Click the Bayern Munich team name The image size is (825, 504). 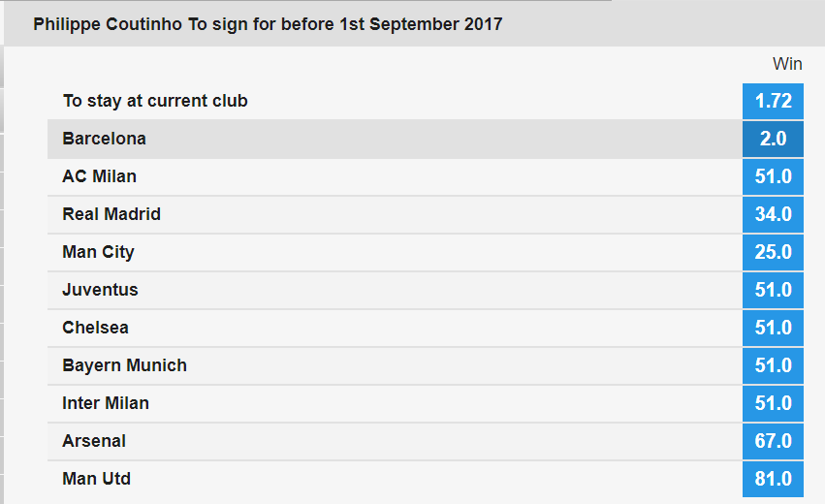click(124, 365)
